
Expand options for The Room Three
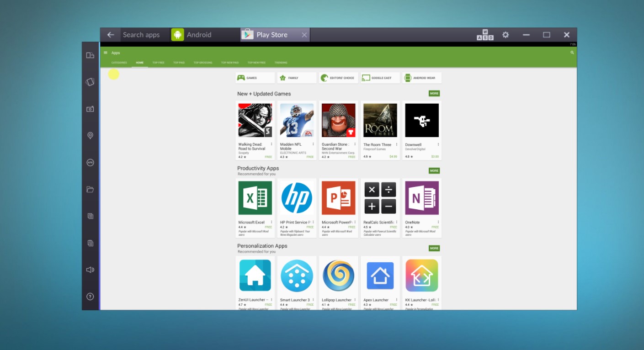[x=396, y=145]
